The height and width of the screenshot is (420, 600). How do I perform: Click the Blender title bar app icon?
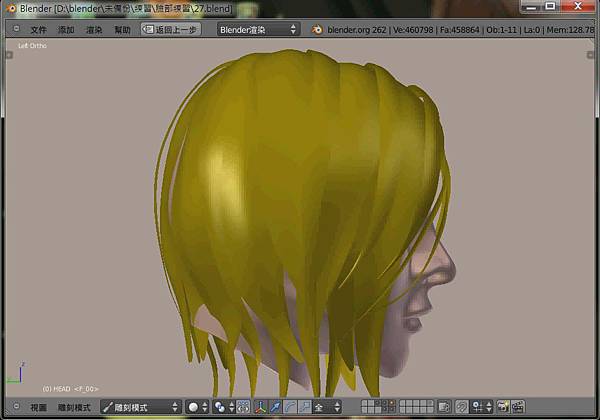click(x=11, y=8)
